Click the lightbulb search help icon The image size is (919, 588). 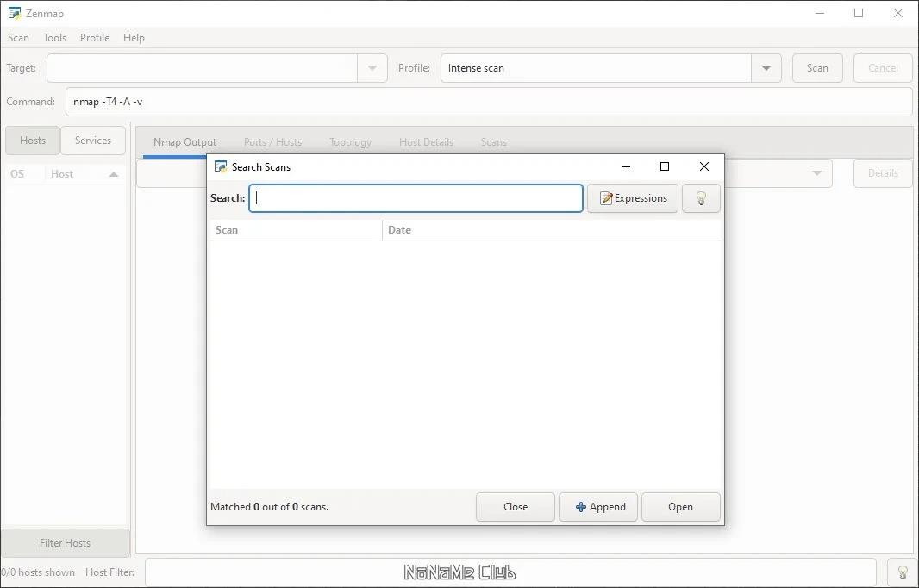701,198
